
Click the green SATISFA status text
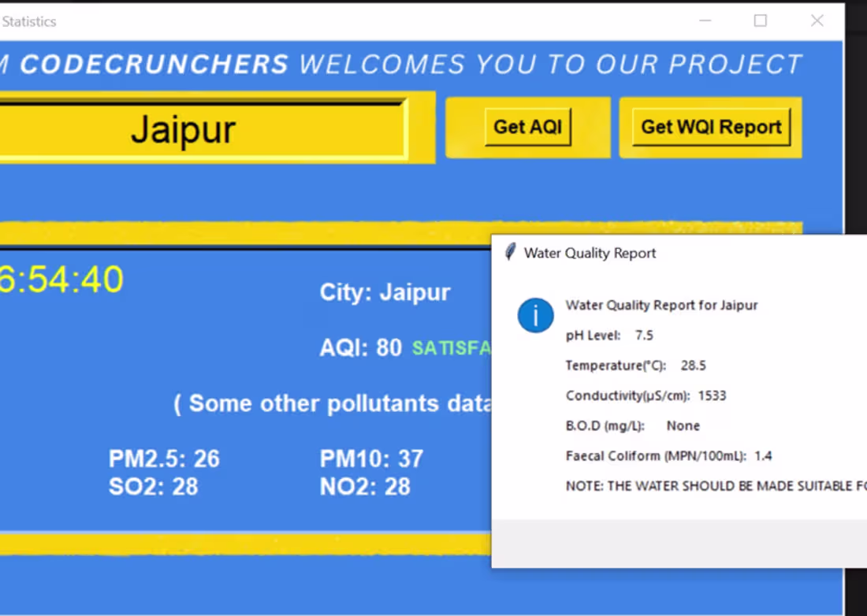click(x=451, y=348)
